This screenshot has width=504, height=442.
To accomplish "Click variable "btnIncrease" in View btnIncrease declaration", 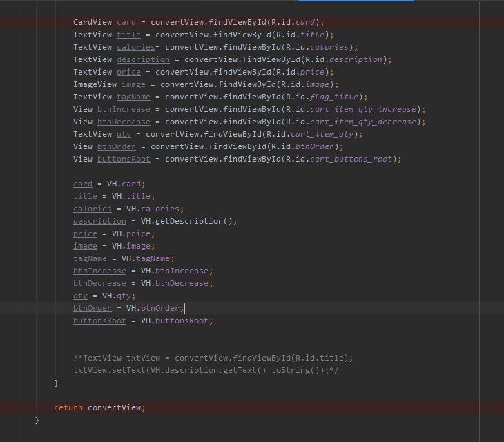I will [x=124, y=110].
